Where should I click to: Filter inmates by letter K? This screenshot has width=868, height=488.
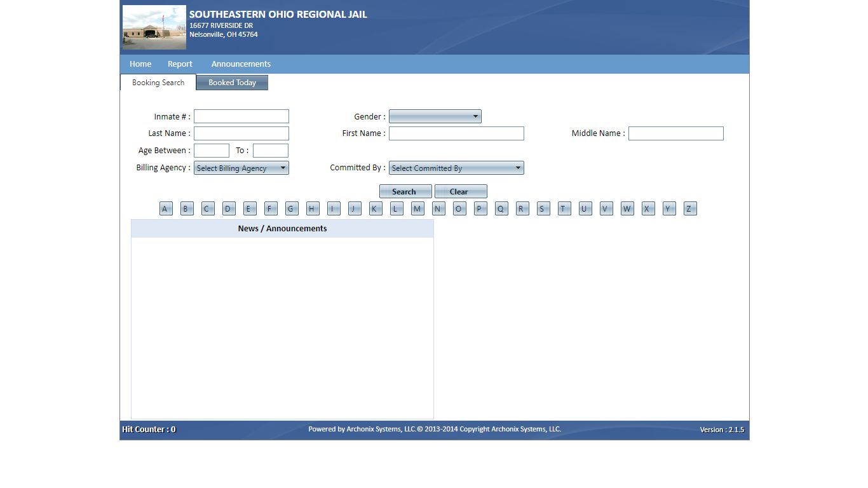(376, 208)
